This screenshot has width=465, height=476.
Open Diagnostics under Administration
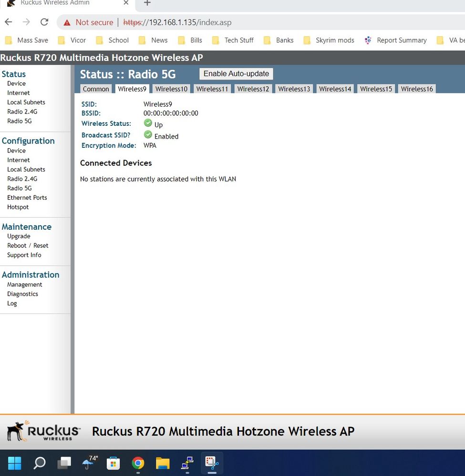tap(22, 294)
